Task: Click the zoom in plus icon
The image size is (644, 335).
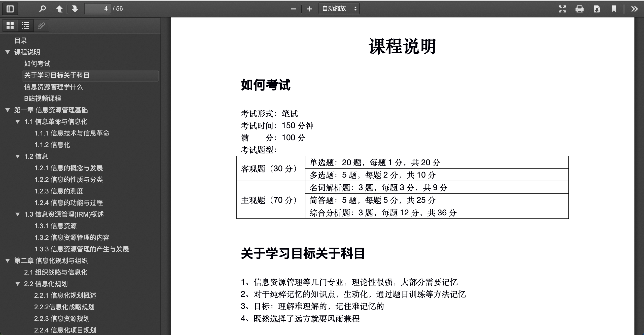Action: click(x=309, y=9)
